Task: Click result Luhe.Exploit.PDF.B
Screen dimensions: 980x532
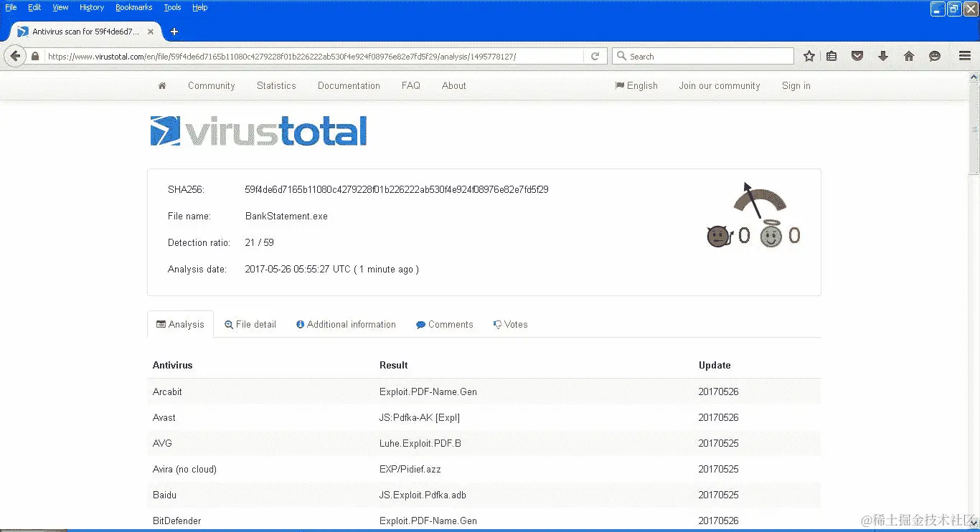Action: tap(420, 443)
